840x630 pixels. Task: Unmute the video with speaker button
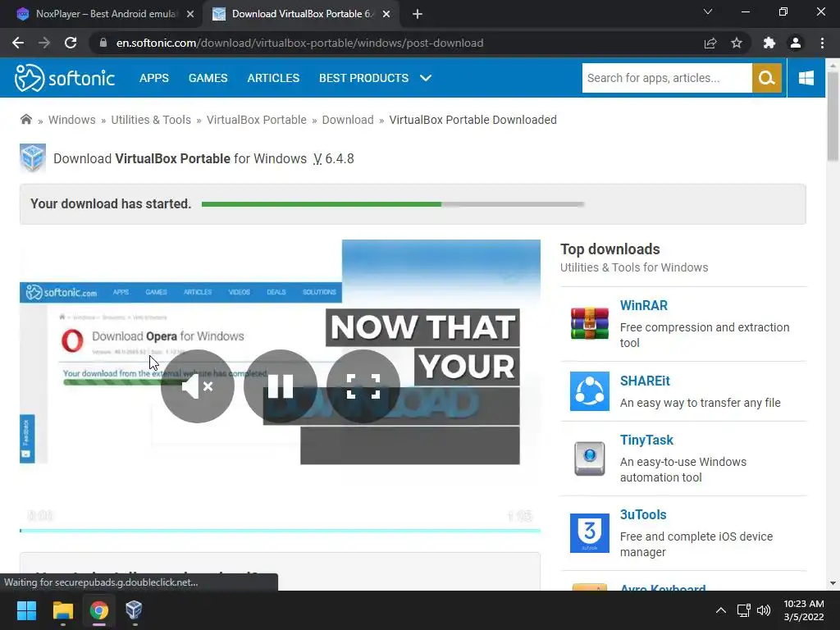tap(197, 386)
